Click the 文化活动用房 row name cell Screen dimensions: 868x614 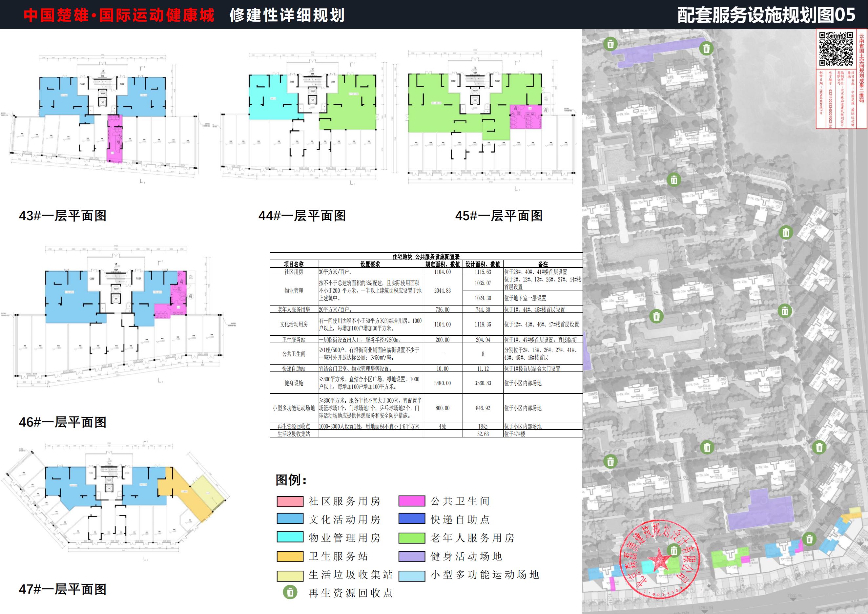coord(294,324)
